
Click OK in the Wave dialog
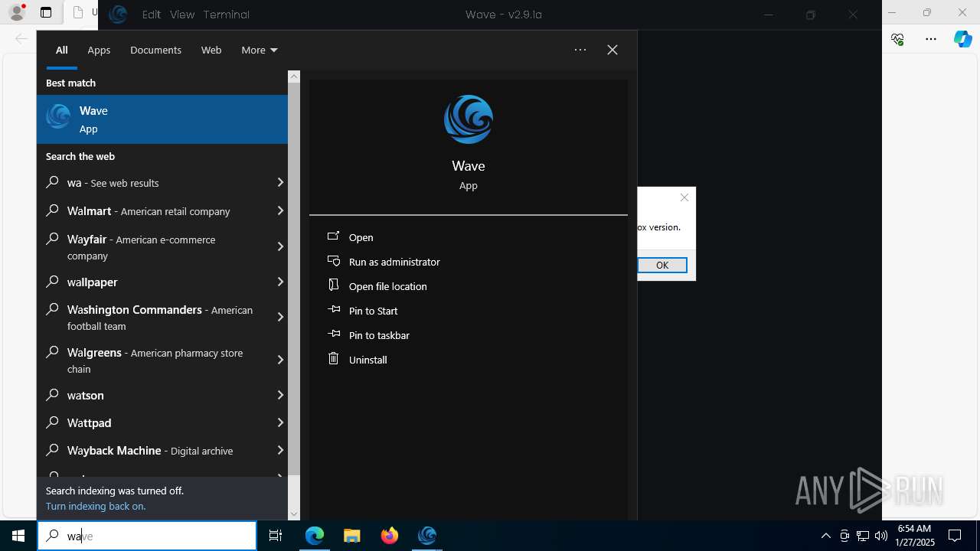point(662,265)
